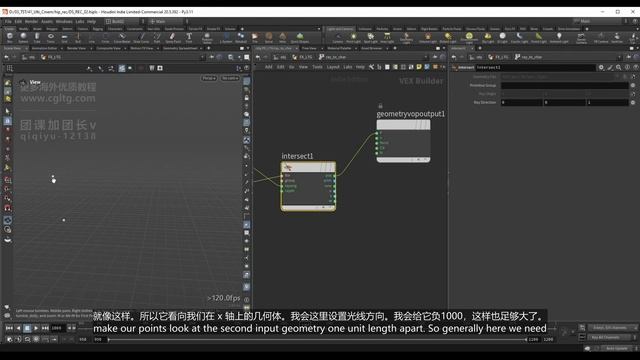Select the Sphere shelf tool
Image resolution: width=640 pixels, height=360 pixels.
click(x=23, y=38)
